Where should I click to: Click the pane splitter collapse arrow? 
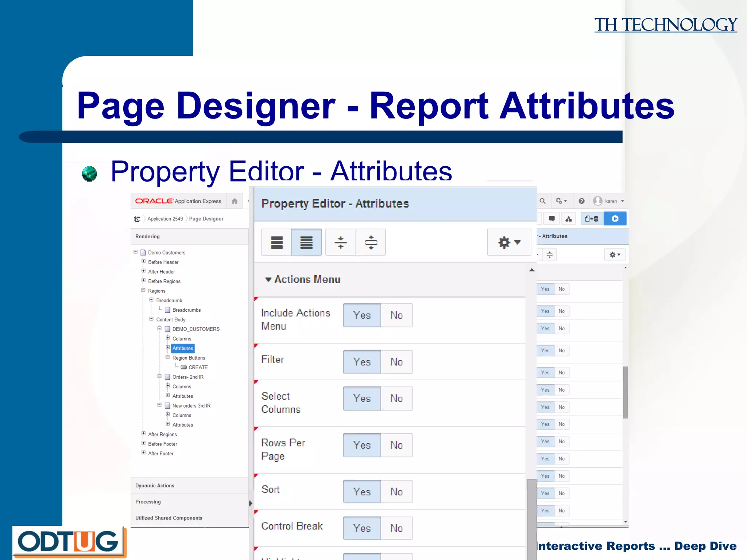point(251,503)
